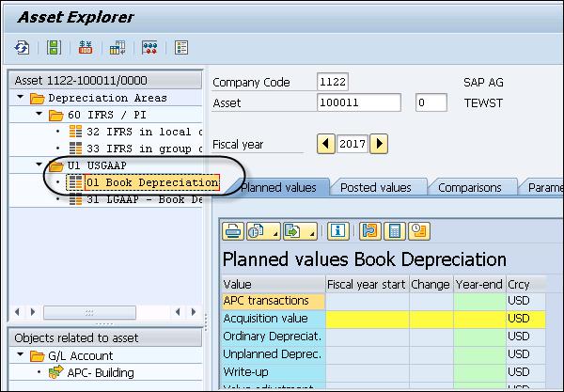Click the refresh icon in top toolbar
The width and height of the screenshot is (564, 392).
pos(22,47)
